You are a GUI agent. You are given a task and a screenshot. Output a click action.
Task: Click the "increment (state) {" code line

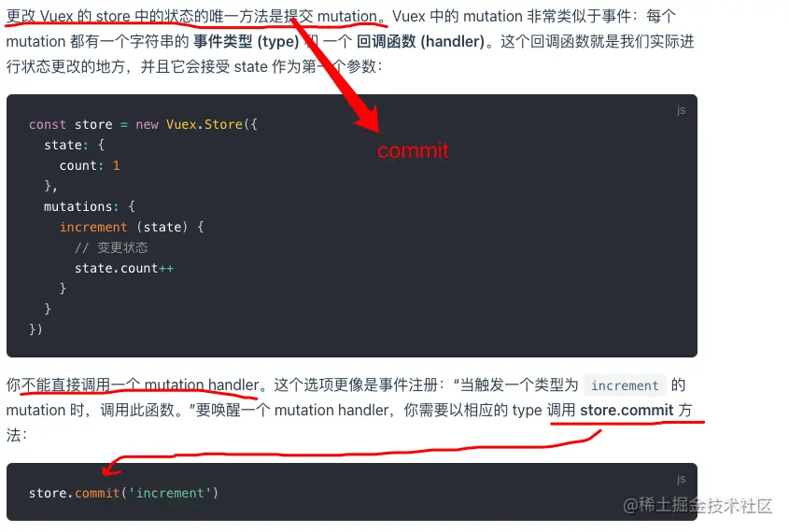click(132, 227)
